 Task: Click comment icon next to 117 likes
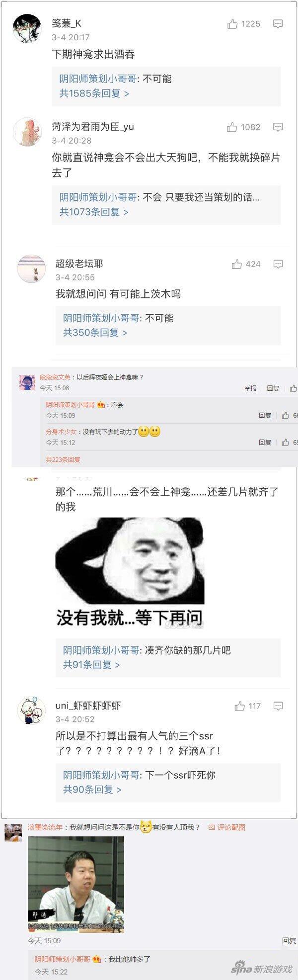coord(278,706)
